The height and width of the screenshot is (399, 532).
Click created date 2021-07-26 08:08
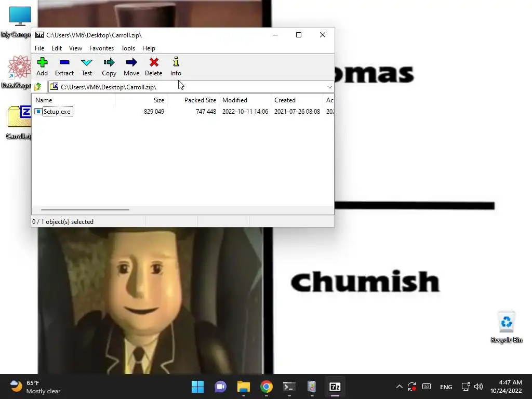[x=297, y=112]
